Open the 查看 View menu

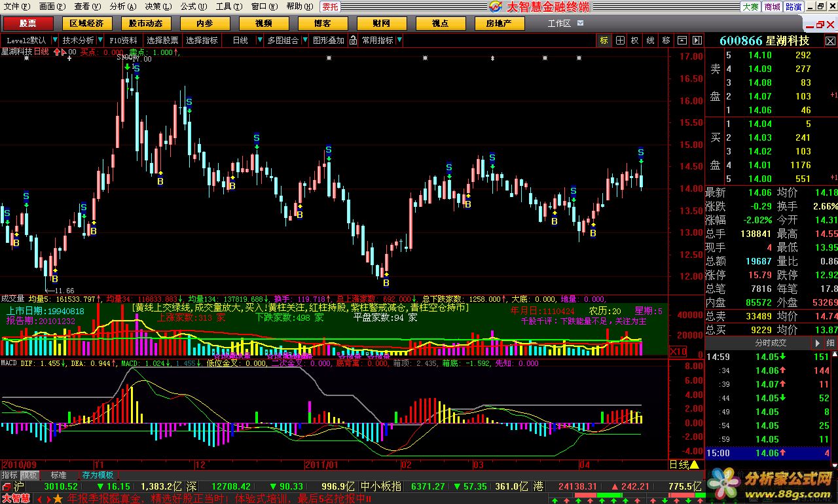(x=86, y=7)
